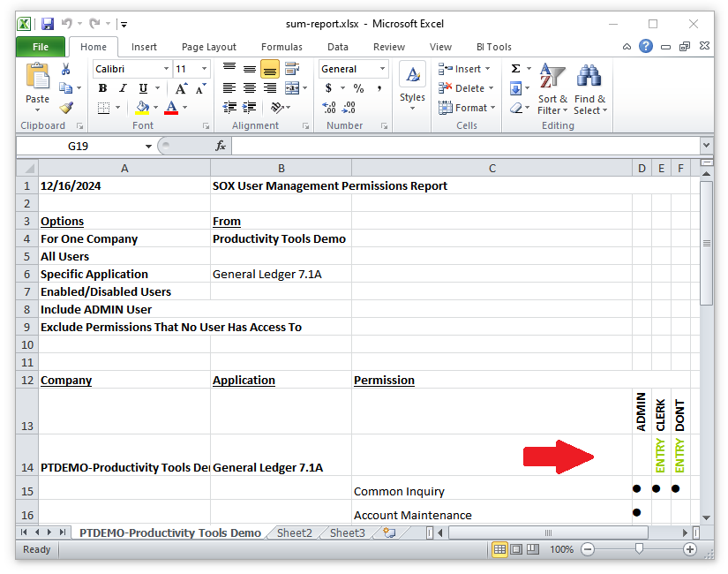728x574 pixels.
Task: Click the Undo icon
Action: (67, 23)
